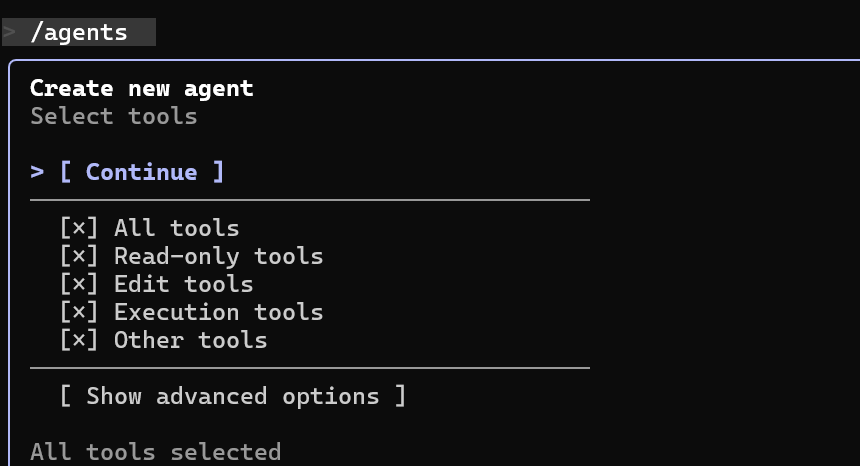The width and height of the screenshot is (860, 466).
Task: Click the All tools selected status text
Action: [x=155, y=452]
